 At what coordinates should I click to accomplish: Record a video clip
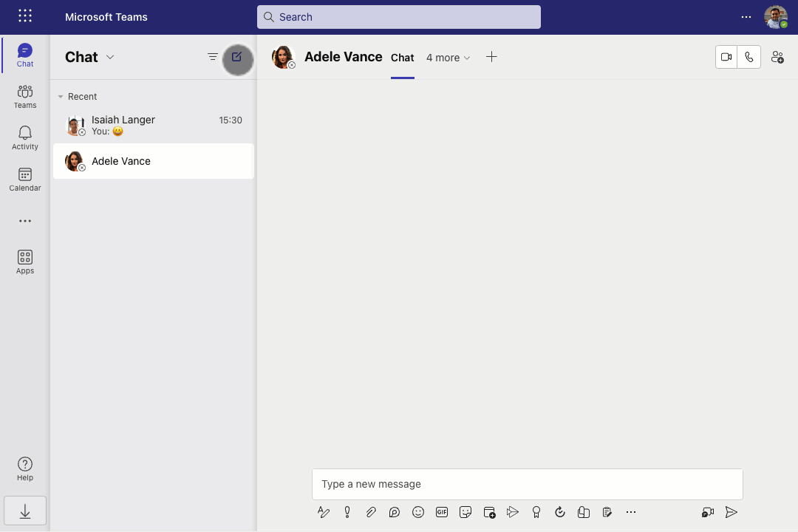[x=707, y=512]
